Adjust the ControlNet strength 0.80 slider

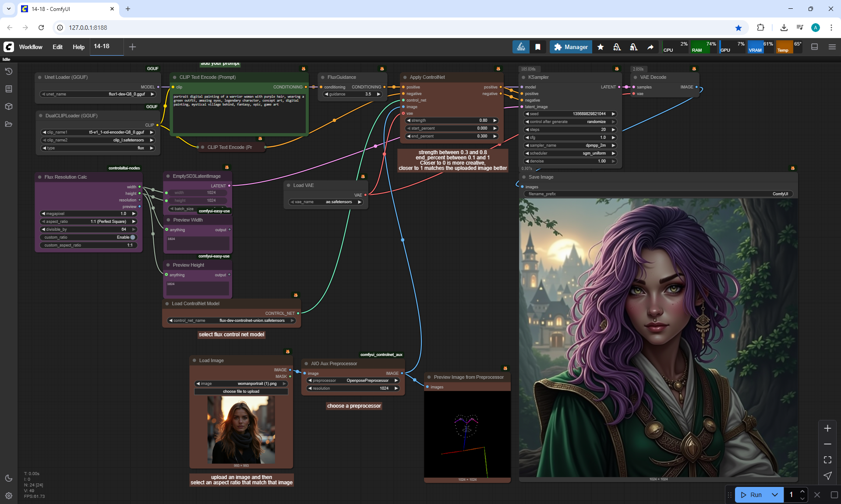click(x=451, y=120)
